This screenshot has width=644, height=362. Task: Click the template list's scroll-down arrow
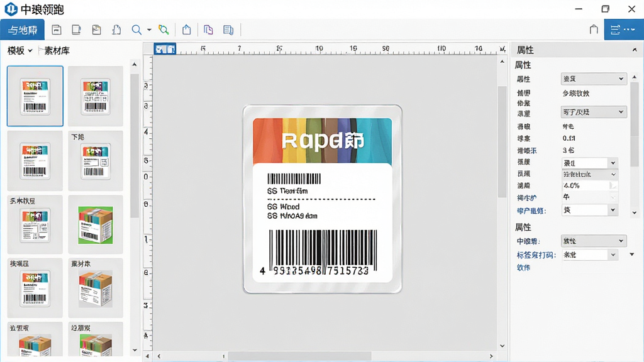pos(135,350)
